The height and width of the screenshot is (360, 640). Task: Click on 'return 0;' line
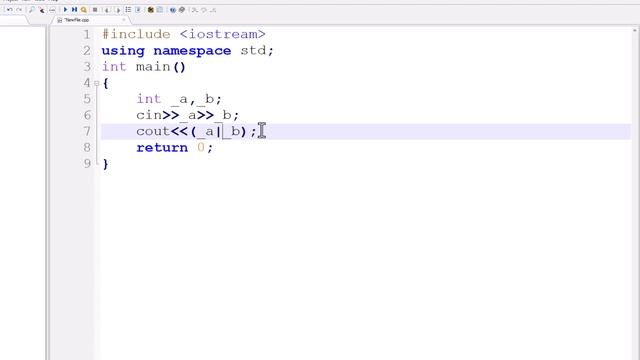tap(174, 147)
